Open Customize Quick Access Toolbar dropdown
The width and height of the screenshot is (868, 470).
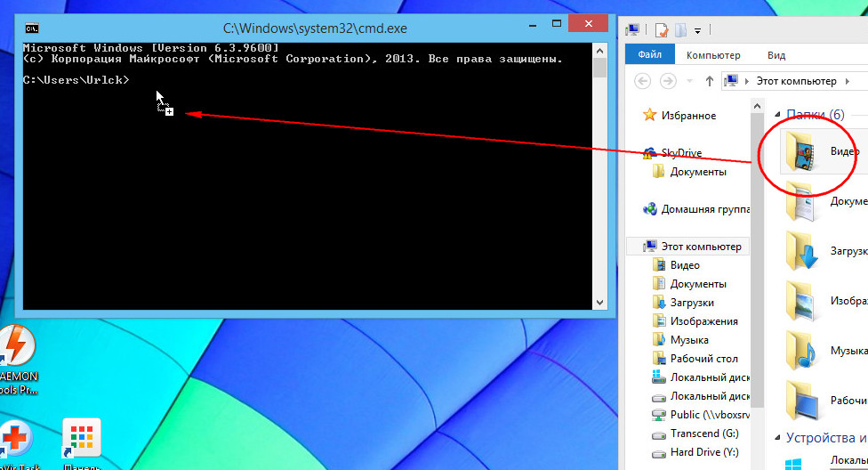coord(697,31)
